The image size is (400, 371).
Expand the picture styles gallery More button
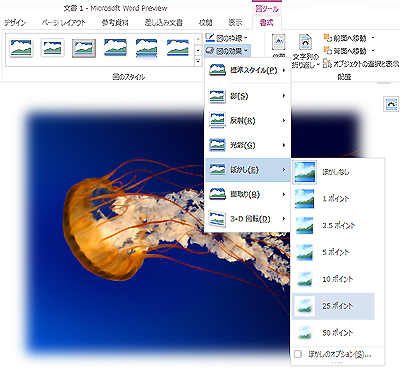(198, 61)
